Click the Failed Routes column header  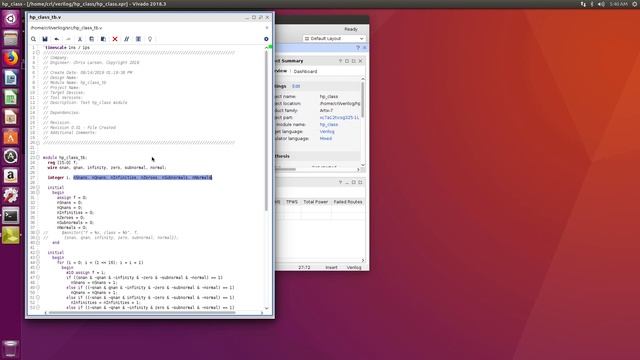tap(348, 202)
